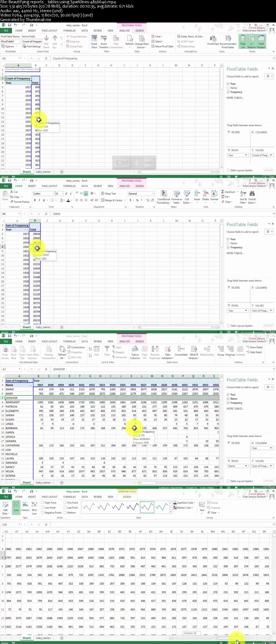This screenshot has height=644, width=276.
Task: Click Edit Links in the Connections group
Action: tap(74, 357)
